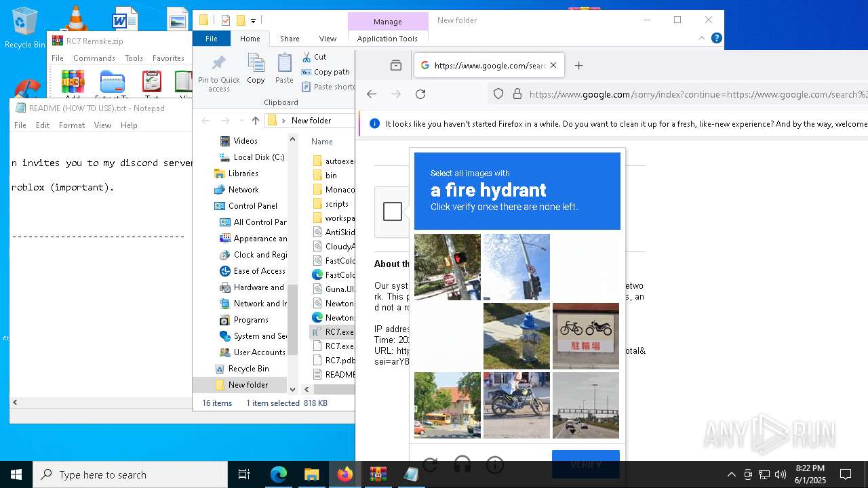This screenshot has width=868, height=488.
Task: Open Application Tools tab
Action: [x=387, y=39]
